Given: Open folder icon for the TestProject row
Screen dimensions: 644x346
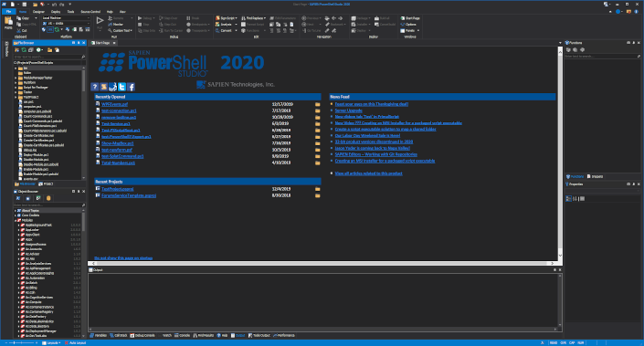Looking at the screenshot, I should tap(318, 189).
